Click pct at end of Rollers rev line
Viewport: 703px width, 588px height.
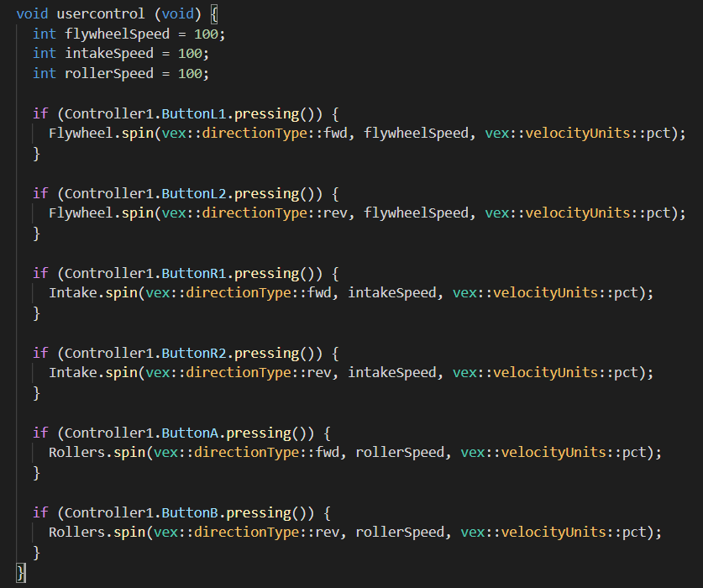tap(633, 533)
